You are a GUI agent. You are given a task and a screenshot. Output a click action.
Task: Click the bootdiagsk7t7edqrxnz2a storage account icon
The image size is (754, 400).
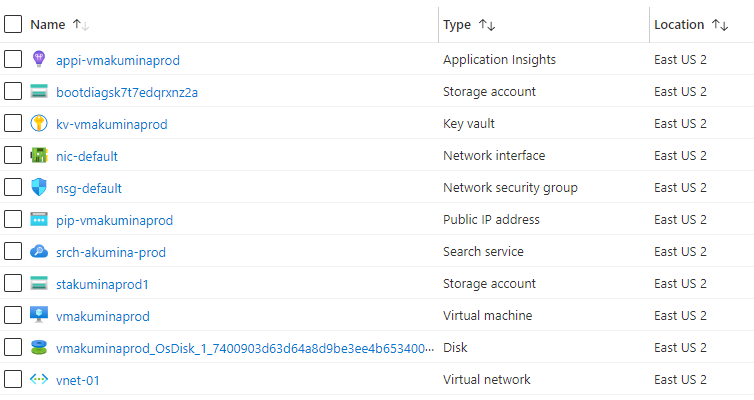tap(39, 92)
